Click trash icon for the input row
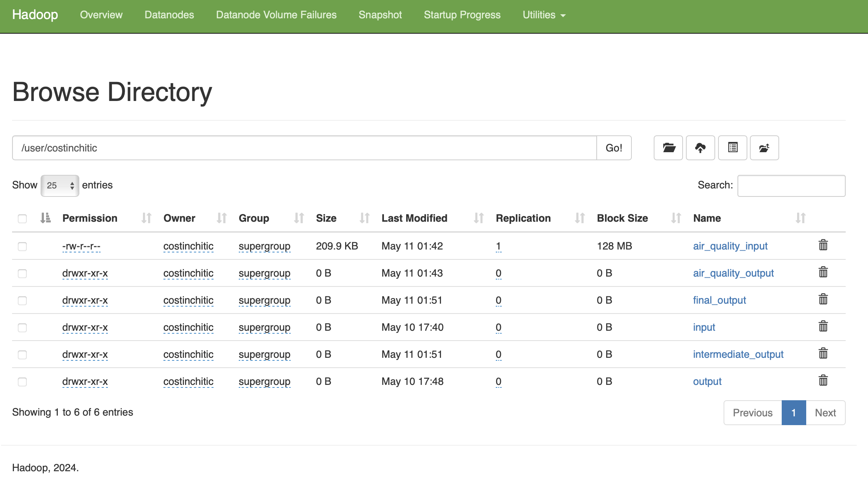Image resolution: width=868 pixels, height=480 pixels. [823, 326]
